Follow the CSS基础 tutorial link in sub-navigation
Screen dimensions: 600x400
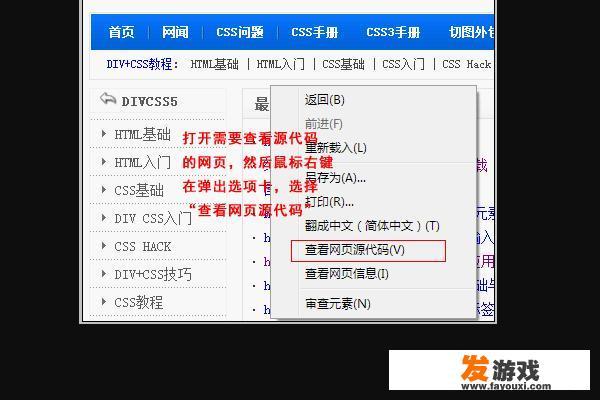tap(343, 64)
